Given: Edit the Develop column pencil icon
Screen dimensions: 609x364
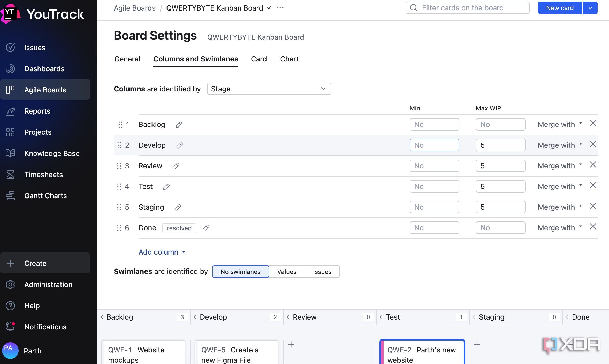Looking at the screenshot, I should (x=179, y=145).
